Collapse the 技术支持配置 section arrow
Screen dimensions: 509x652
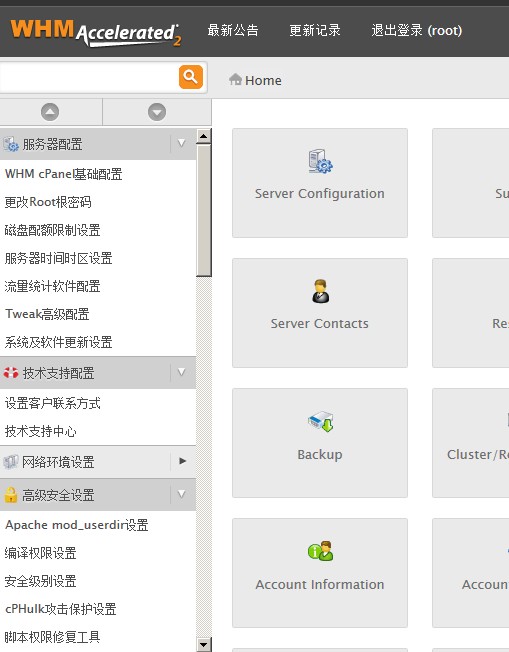pyautogui.click(x=181, y=373)
